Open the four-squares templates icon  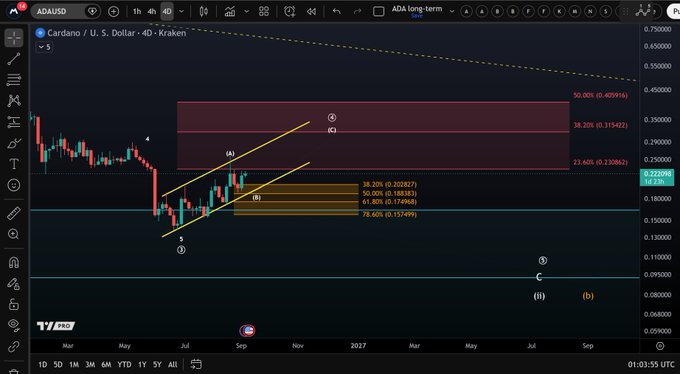(x=264, y=12)
